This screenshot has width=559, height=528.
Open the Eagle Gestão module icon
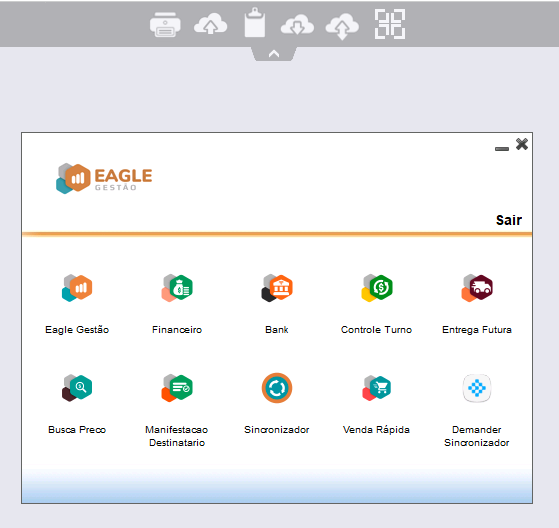tap(77, 288)
